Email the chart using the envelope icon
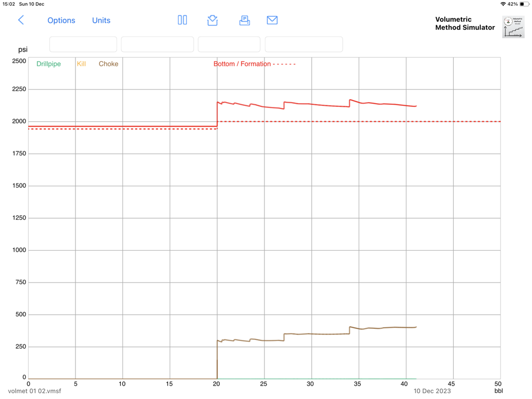Viewport: 532px width, 399px height. point(272,20)
